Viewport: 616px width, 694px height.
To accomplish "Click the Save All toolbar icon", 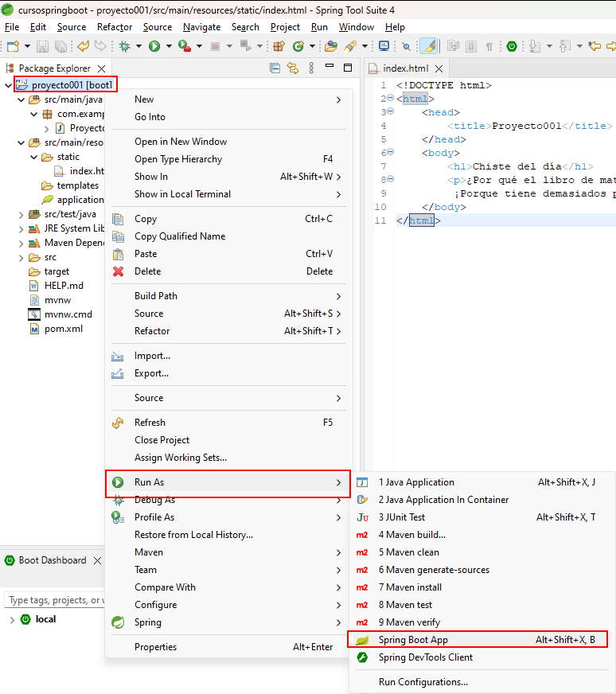I will click(x=60, y=46).
